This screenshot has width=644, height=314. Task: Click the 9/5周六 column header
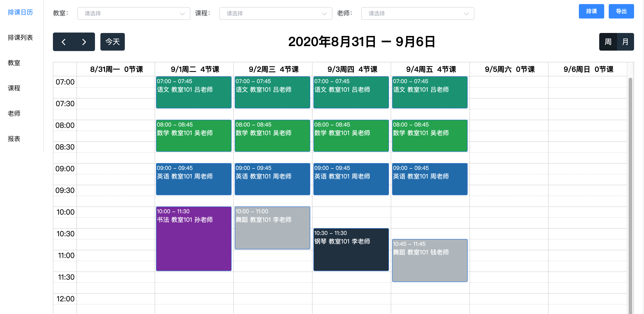coord(509,69)
